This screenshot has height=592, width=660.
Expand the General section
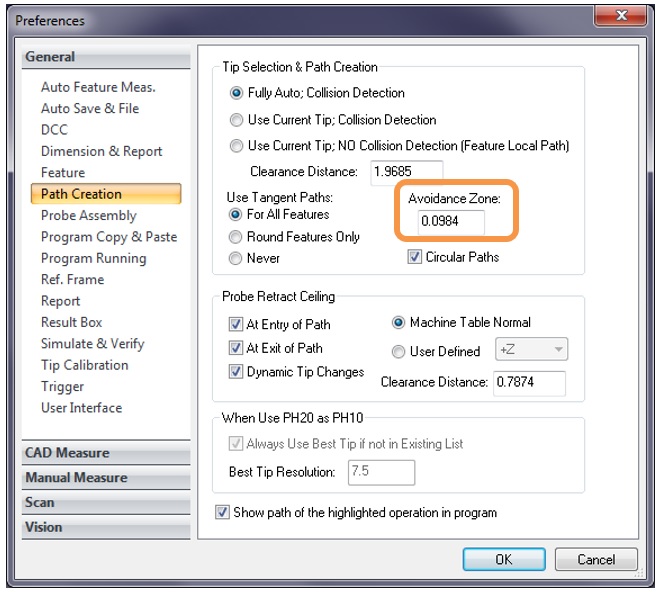pyautogui.click(x=106, y=57)
